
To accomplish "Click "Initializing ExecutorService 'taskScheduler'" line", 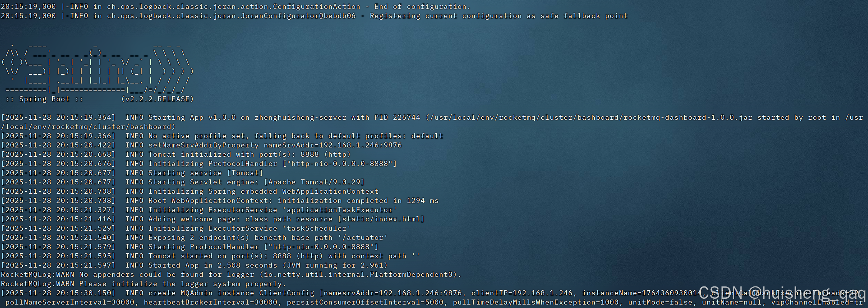I will (x=176, y=228).
